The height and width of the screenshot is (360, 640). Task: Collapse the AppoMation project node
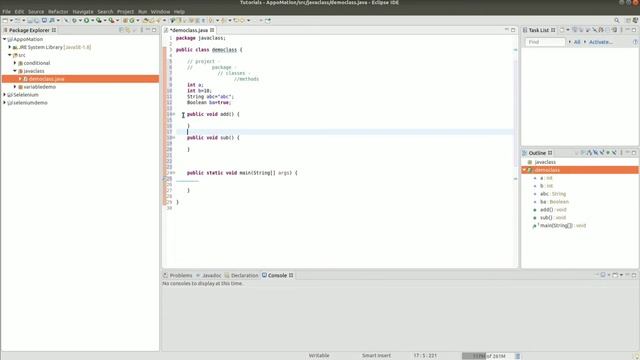click(x=4, y=39)
